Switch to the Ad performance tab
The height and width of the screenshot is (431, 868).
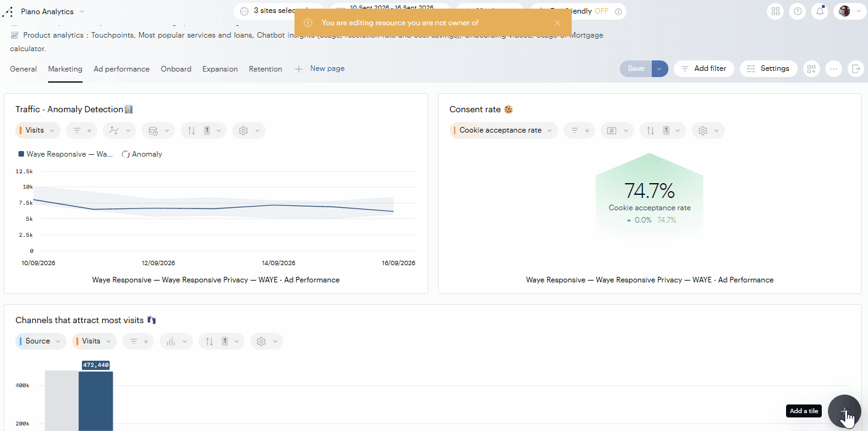[x=121, y=69]
